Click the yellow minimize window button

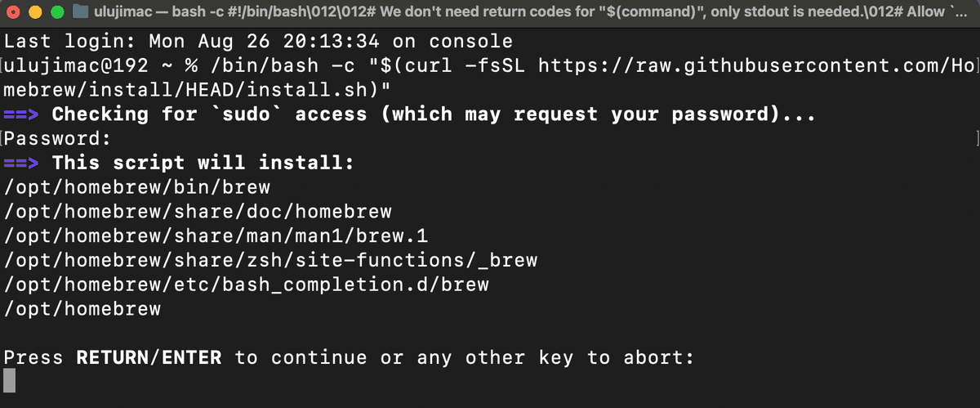point(36,12)
